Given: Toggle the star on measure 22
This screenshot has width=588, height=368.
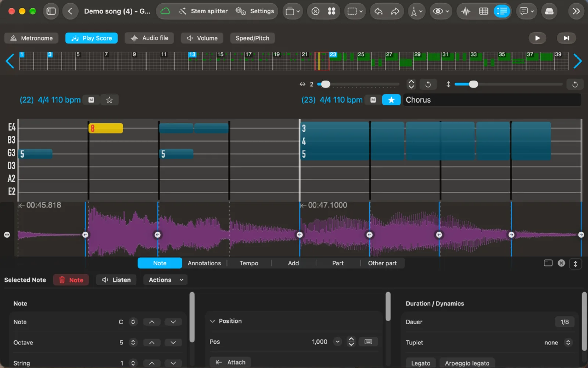Looking at the screenshot, I should click(109, 100).
